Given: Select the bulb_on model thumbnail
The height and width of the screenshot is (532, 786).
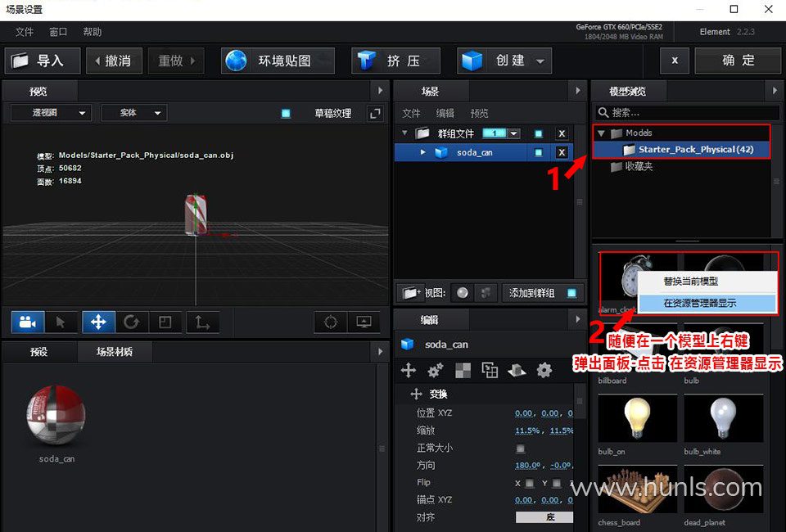Looking at the screenshot, I should pyautogui.click(x=637, y=419).
